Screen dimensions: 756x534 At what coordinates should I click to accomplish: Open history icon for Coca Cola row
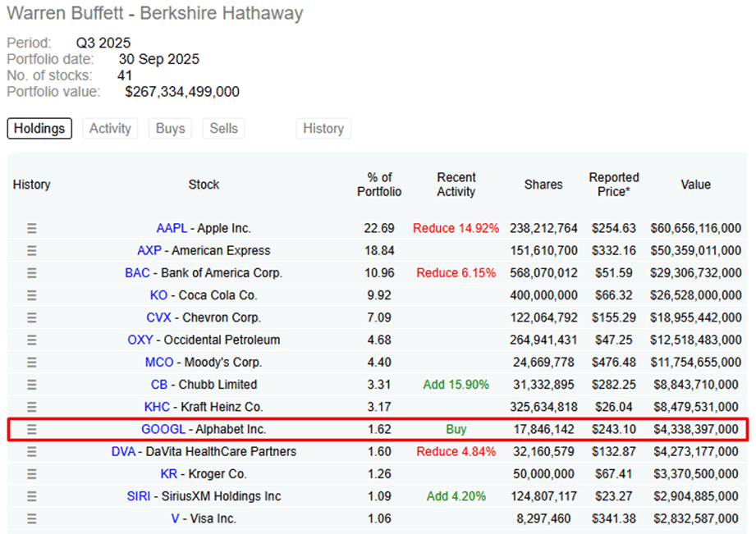coord(32,295)
